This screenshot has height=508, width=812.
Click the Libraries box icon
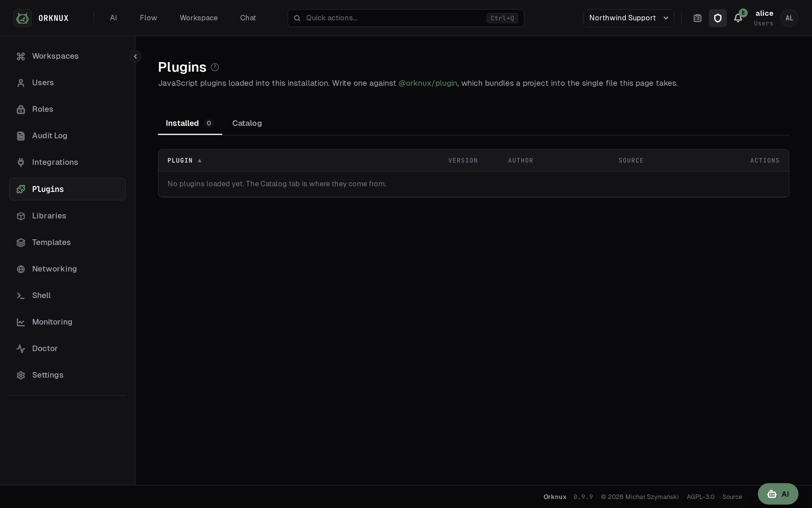(21, 216)
